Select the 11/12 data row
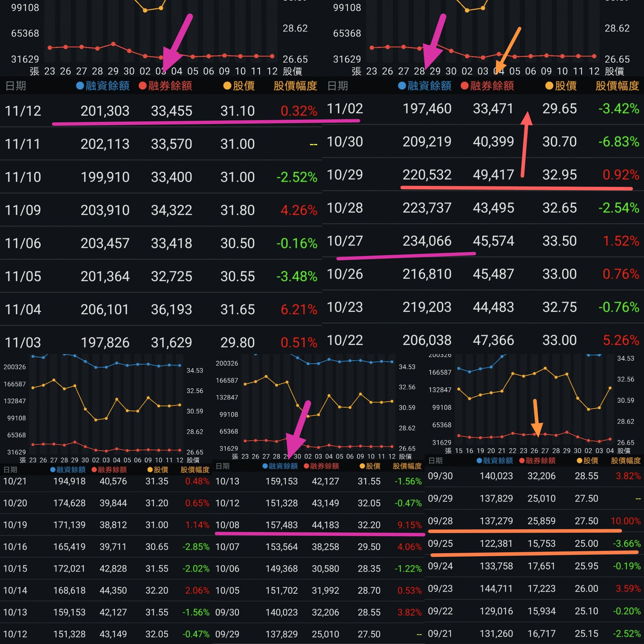 (x=161, y=111)
